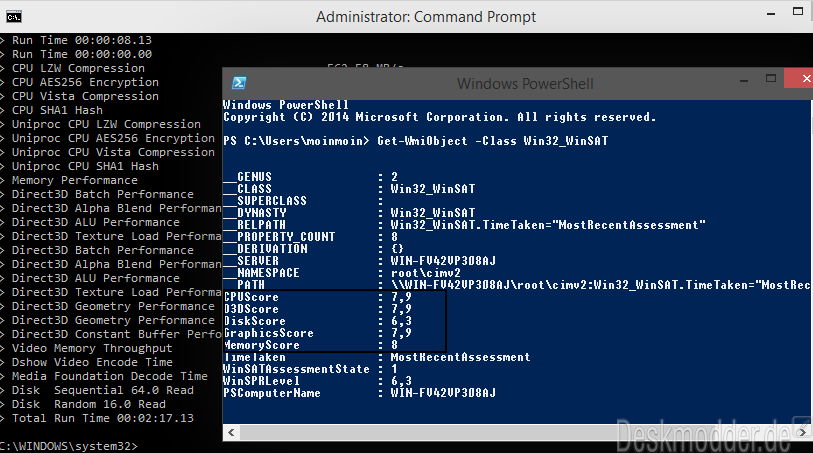The height and width of the screenshot is (453, 813).
Task: Click the Total Run Time line in Command Prompt
Action: click(100, 418)
